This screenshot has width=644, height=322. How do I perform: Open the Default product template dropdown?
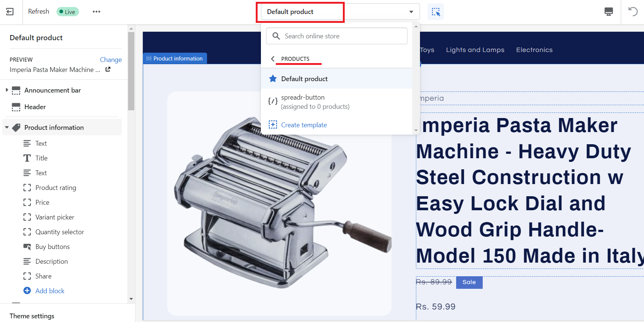pos(340,12)
